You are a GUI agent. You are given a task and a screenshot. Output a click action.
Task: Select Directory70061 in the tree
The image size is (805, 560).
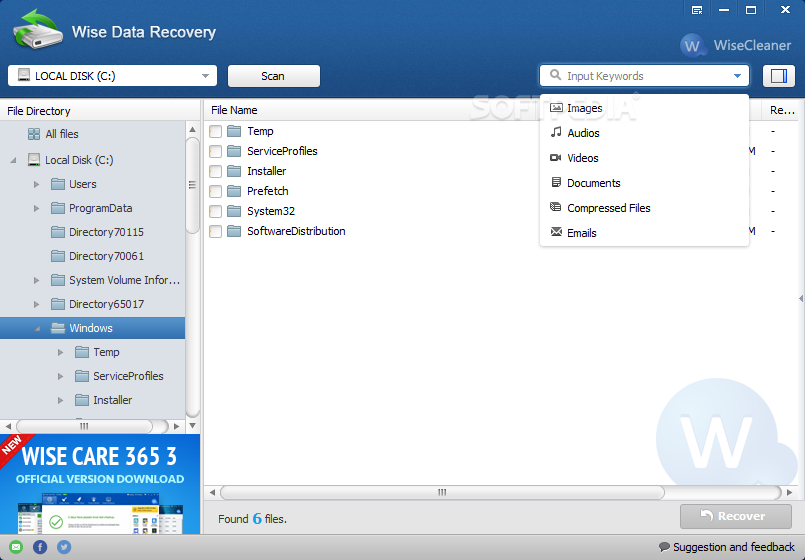pyautogui.click(x=106, y=256)
